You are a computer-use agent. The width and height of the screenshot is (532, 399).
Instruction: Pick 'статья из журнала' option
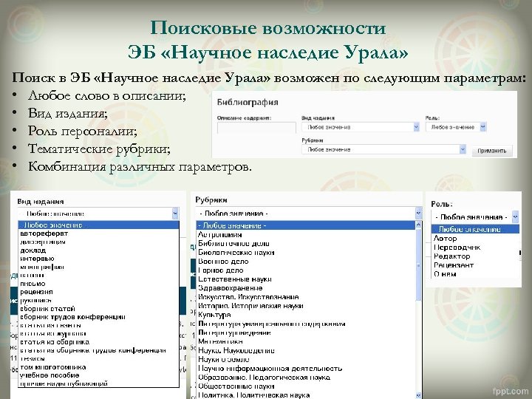pos(98,333)
